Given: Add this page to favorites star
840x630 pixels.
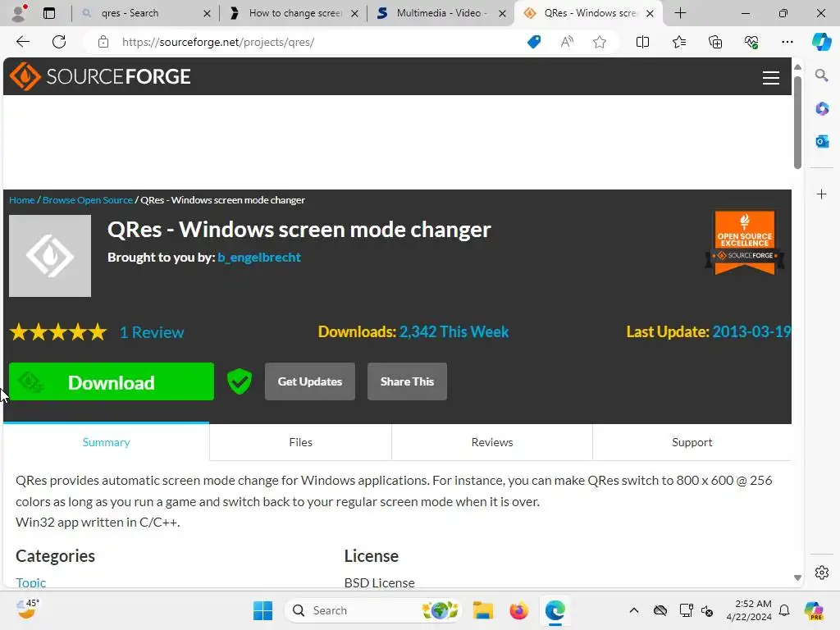Looking at the screenshot, I should [600, 42].
